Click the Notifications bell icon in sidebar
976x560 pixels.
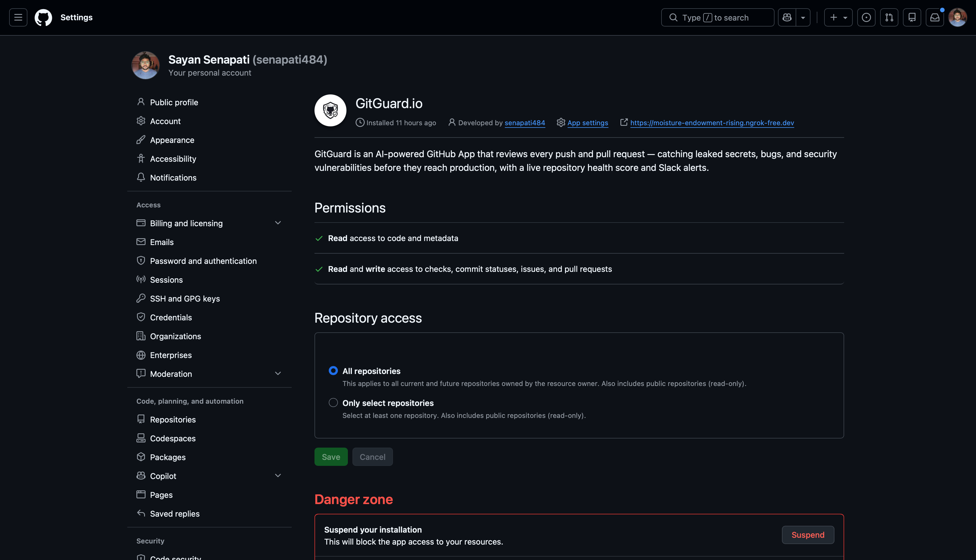(141, 177)
